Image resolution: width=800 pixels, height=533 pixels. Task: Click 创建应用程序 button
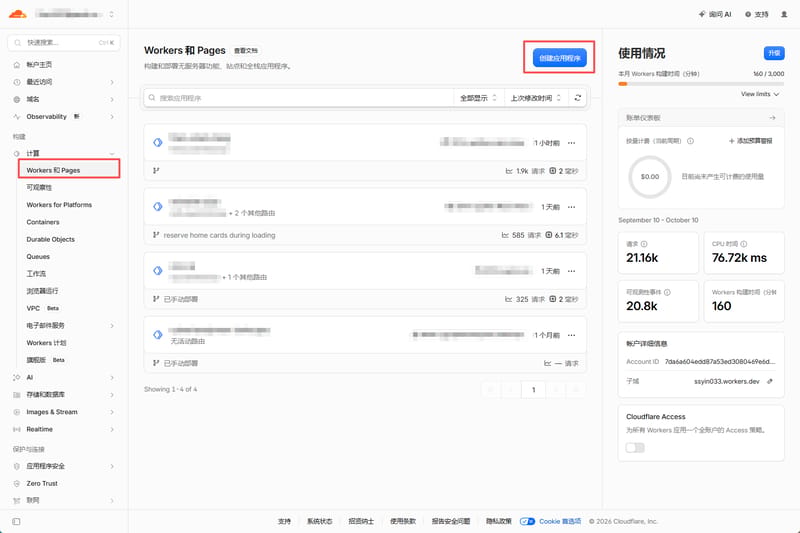click(560, 58)
